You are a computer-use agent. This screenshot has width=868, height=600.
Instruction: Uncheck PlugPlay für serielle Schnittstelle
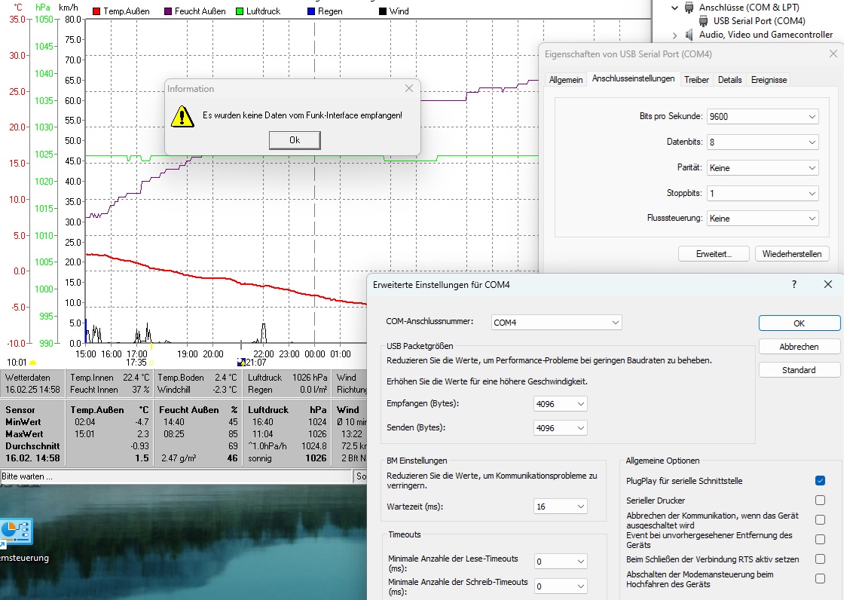(820, 480)
